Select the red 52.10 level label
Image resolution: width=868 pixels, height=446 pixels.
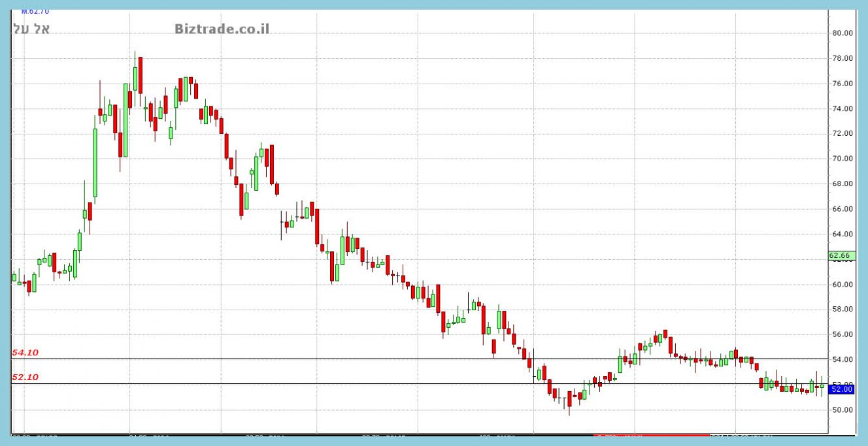coord(25,377)
